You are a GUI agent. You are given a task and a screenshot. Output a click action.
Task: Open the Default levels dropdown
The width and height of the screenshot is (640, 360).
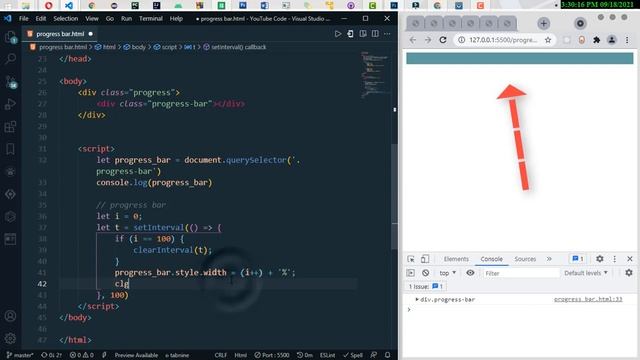pos(586,273)
